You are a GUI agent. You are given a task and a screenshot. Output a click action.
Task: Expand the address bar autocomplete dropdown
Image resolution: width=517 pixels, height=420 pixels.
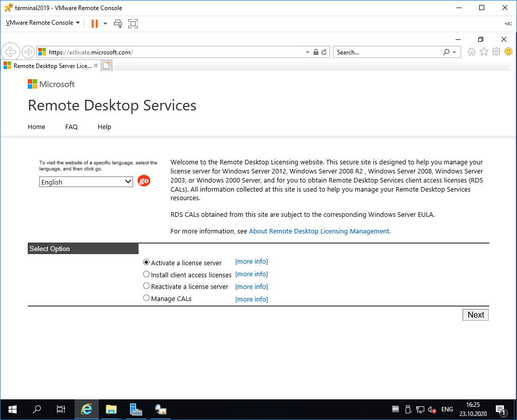coord(307,52)
